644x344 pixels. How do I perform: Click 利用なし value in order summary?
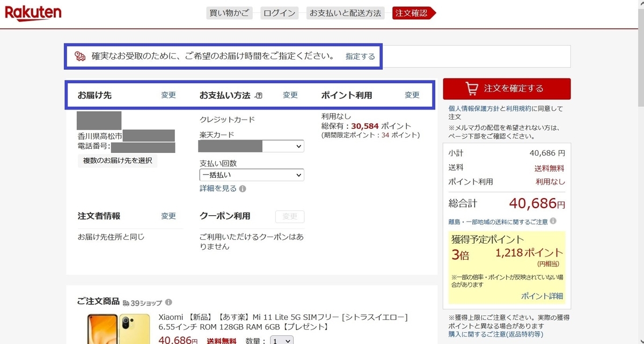[550, 182]
